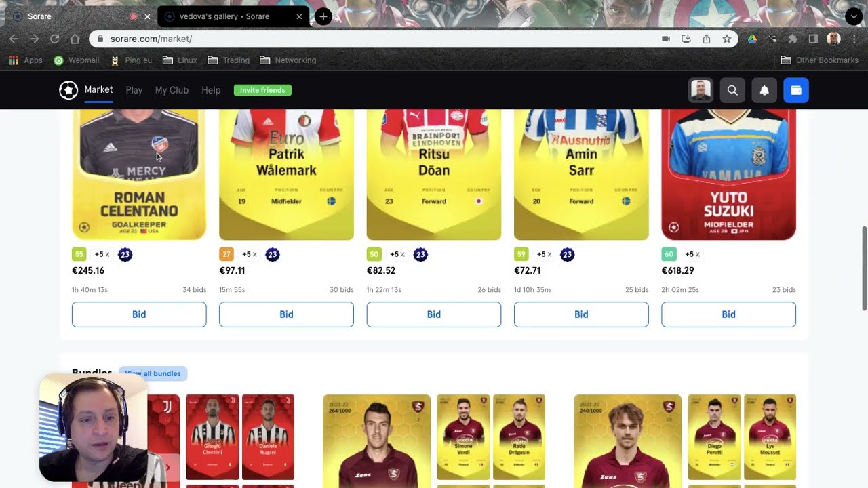
Task: Bid on Yuto Suzuki card
Action: point(728,314)
